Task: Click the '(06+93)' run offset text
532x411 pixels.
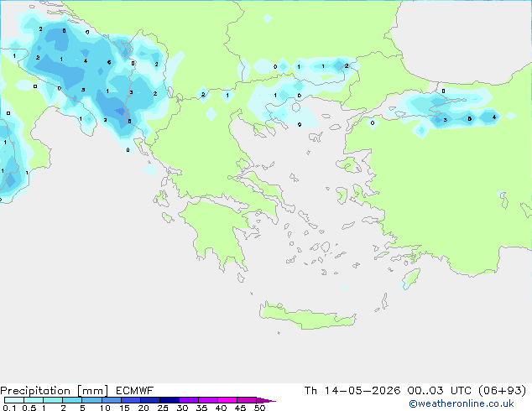Action: [x=502, y=391]
